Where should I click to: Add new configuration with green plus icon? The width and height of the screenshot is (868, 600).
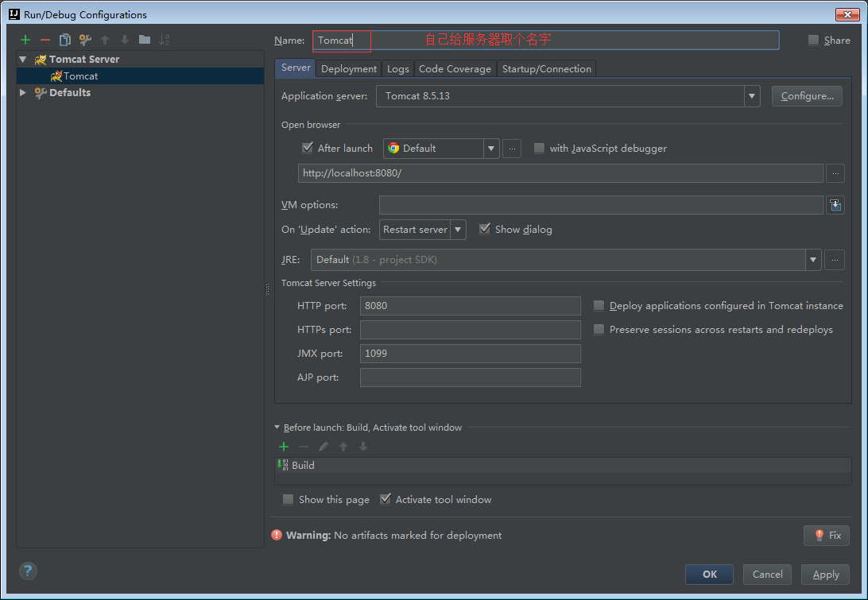point(25,40)
